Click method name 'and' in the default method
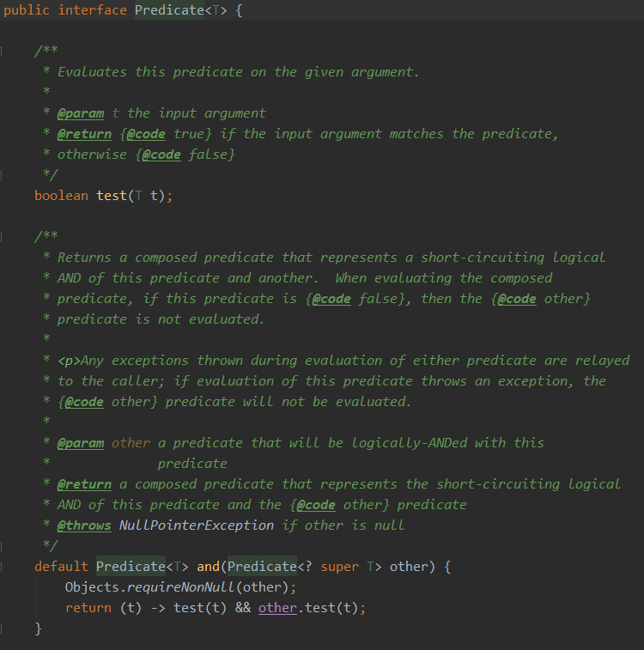The height and width of the screenshot is (650, 644). (208, 567)
